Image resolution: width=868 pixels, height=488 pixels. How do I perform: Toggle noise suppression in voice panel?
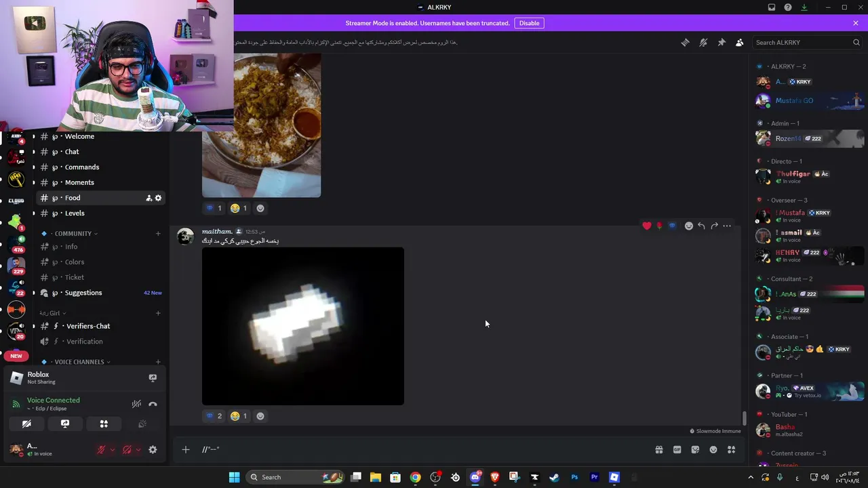(x=136, y=404)
